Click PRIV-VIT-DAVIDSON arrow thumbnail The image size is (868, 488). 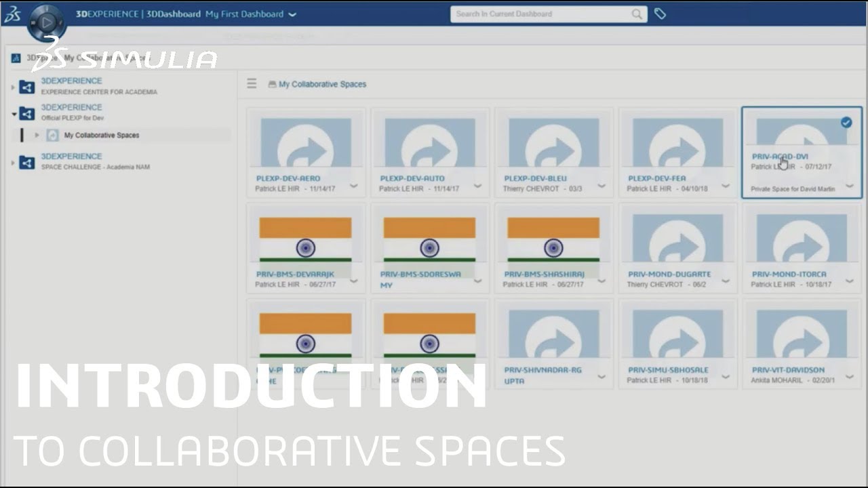pos(802,334)
